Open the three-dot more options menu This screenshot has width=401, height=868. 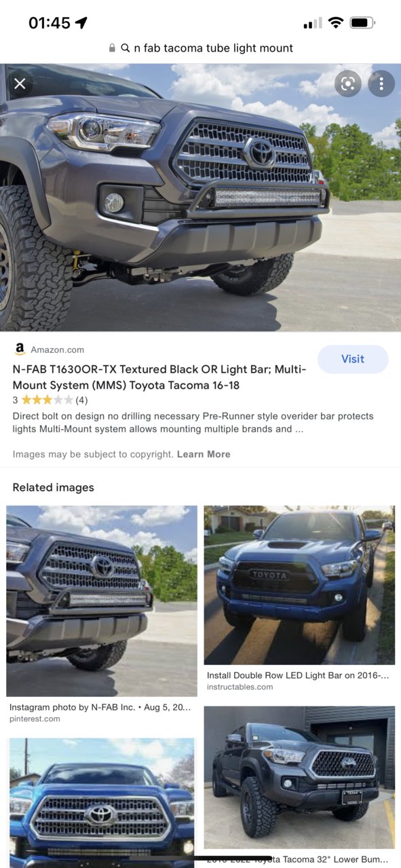click(x=381, y=83)
